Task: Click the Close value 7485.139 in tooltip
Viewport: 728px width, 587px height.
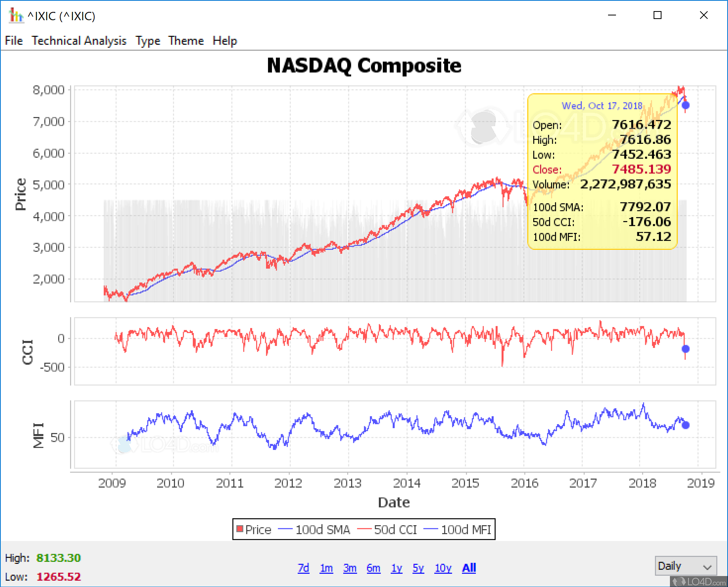Action: [x=642, y=169]
